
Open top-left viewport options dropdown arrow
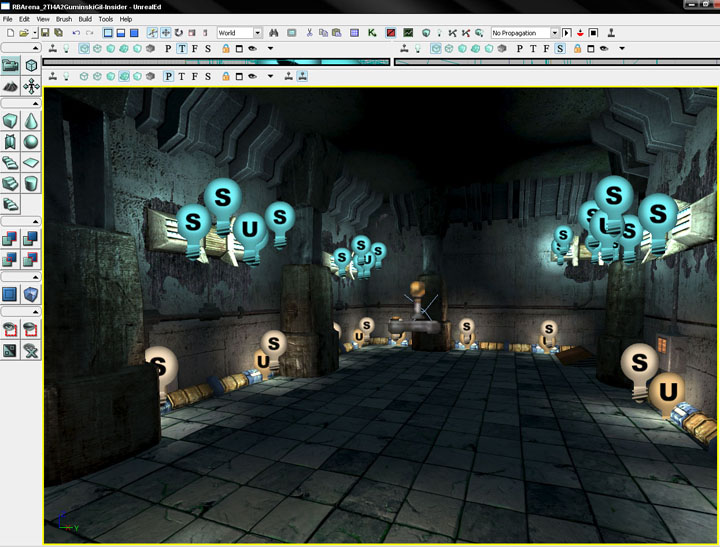click(270, 48)
